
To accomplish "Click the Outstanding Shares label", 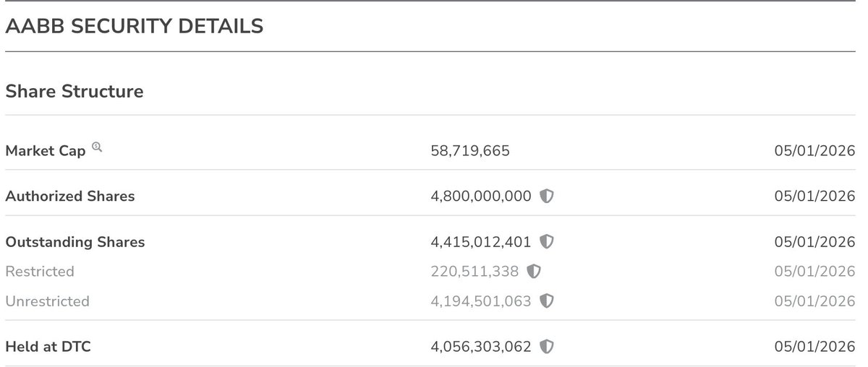I will point(75,242).
